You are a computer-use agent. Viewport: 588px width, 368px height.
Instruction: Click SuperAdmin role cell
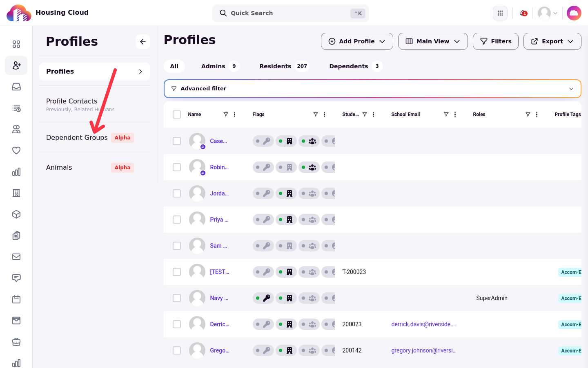click(492, 298)
